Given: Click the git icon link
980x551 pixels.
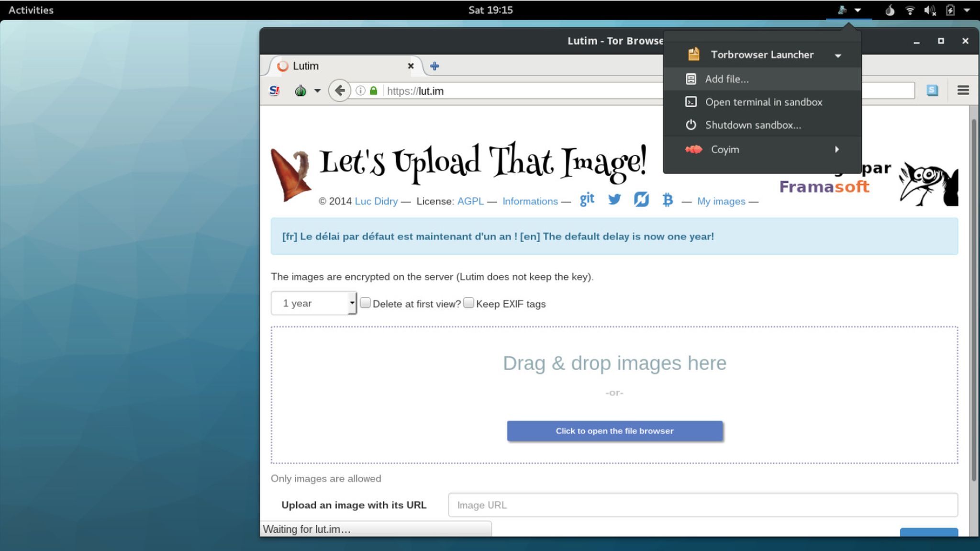Looking at the screenshot, I should click(x=587, y=199).
